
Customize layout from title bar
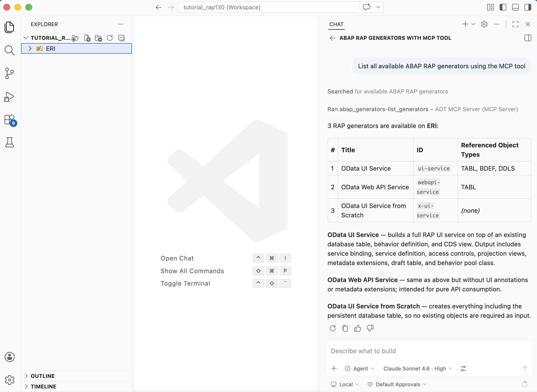(x=490, y=7)
